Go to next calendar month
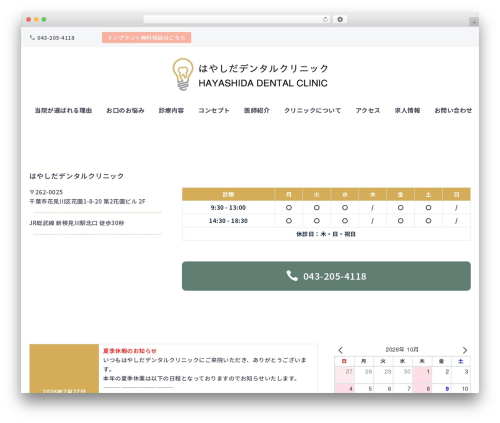Image resolution: width=500 pixels, height=423 pixels. (x=465, y=350)
